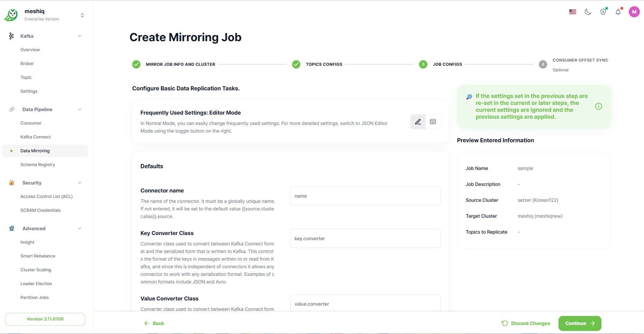Click Discard Changes
The height and width of the screenshot is (334, 644).
pos(526,323)
